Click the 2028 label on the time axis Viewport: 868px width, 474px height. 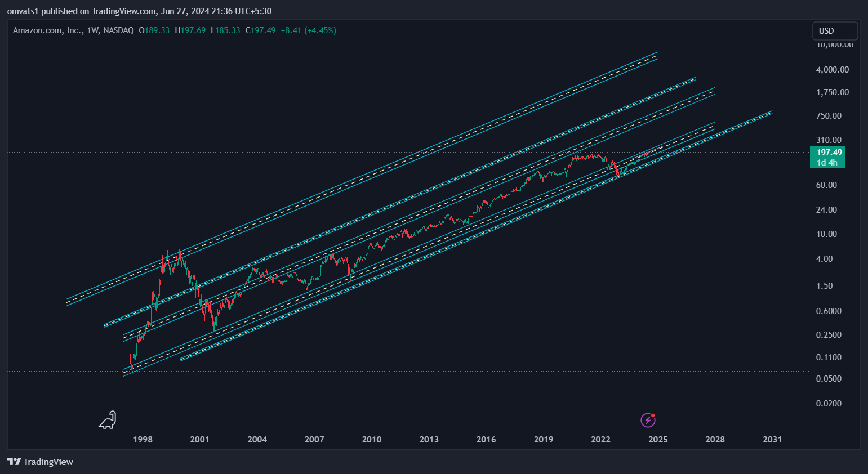[x=715, y=440]
